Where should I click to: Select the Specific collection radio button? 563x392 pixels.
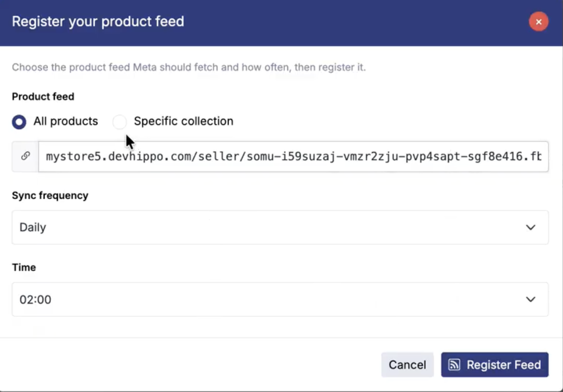(x=119, y=121)
